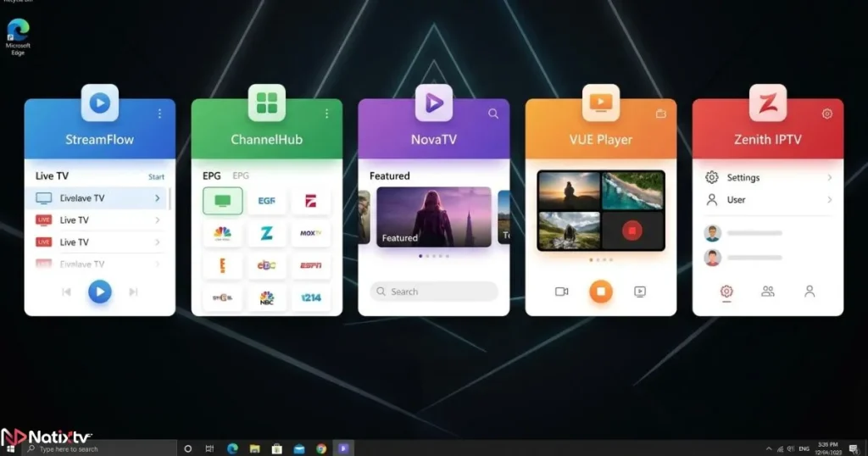
Task: Open Chrome from the taskbar
Action: point(321,449)
